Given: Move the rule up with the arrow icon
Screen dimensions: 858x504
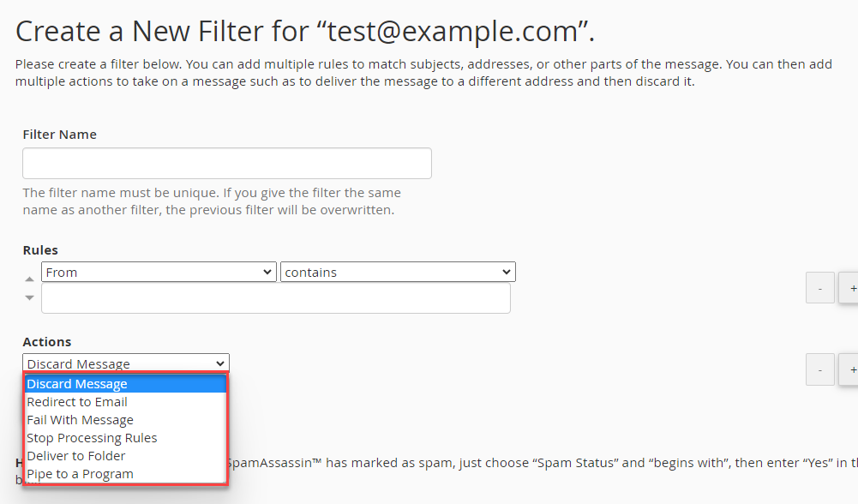Looking at the screenshot, I should 29,279.
